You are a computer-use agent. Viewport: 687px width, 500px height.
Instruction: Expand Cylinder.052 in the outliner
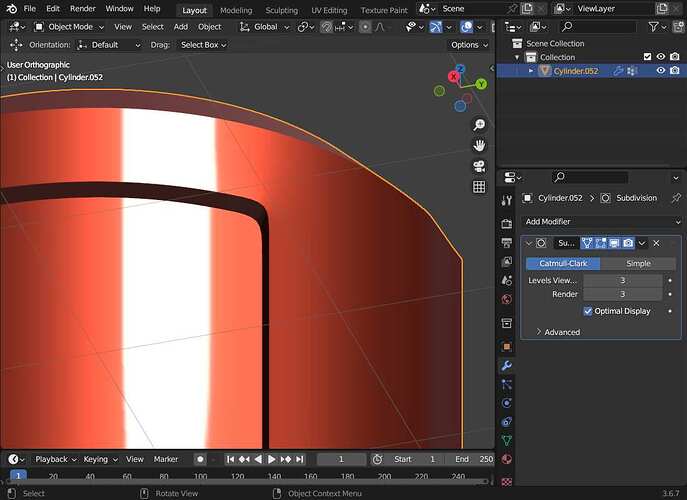click(531, 71)
